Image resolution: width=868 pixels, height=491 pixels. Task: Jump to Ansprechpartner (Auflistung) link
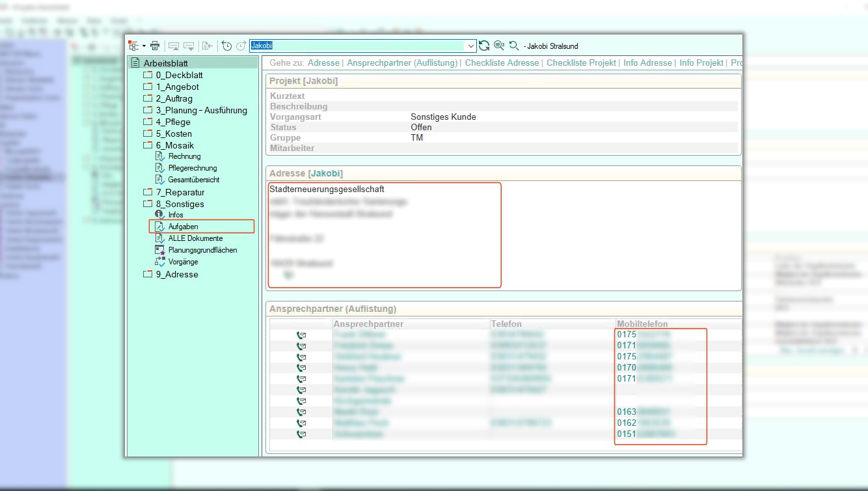pos(402,63)
